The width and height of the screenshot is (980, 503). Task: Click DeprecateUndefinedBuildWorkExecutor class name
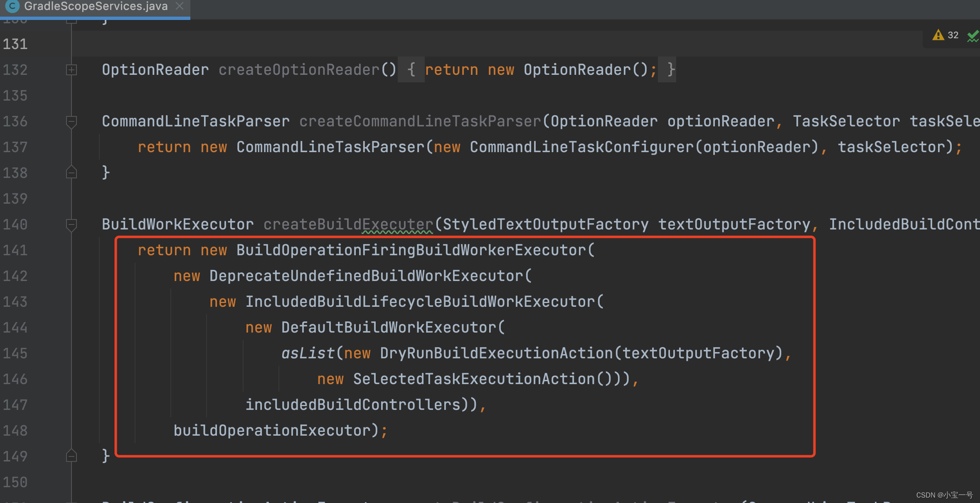(x=366, y=276)
